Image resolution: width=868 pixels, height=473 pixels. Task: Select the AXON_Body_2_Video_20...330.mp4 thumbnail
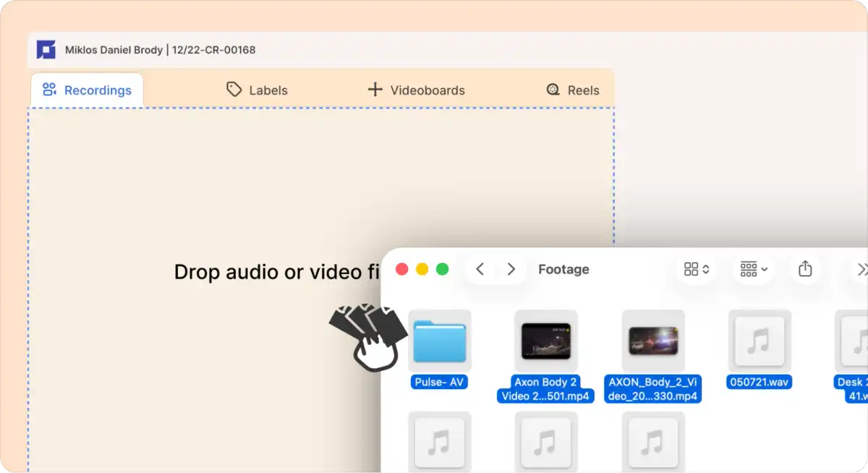(x=653, y=341)
